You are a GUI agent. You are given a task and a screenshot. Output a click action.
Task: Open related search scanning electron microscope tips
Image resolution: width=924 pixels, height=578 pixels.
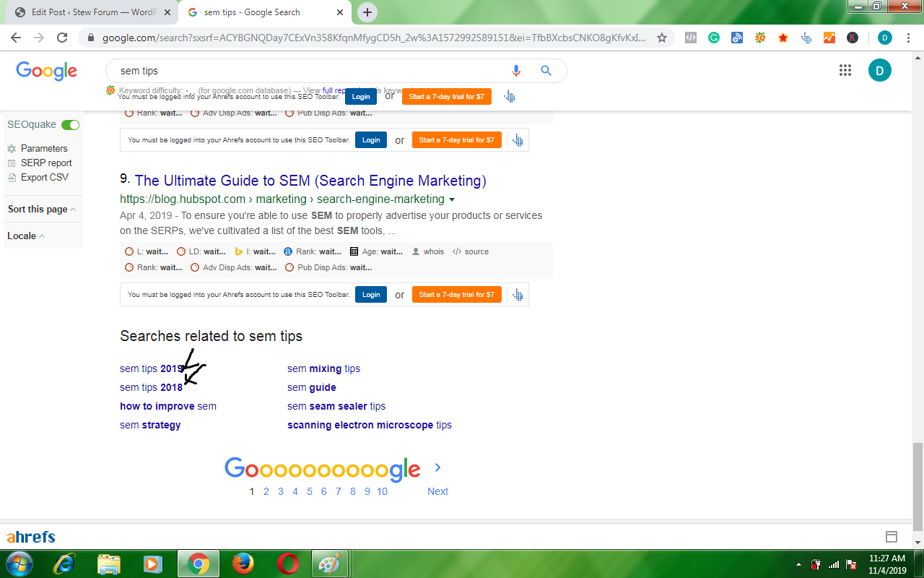coord(370,425)
